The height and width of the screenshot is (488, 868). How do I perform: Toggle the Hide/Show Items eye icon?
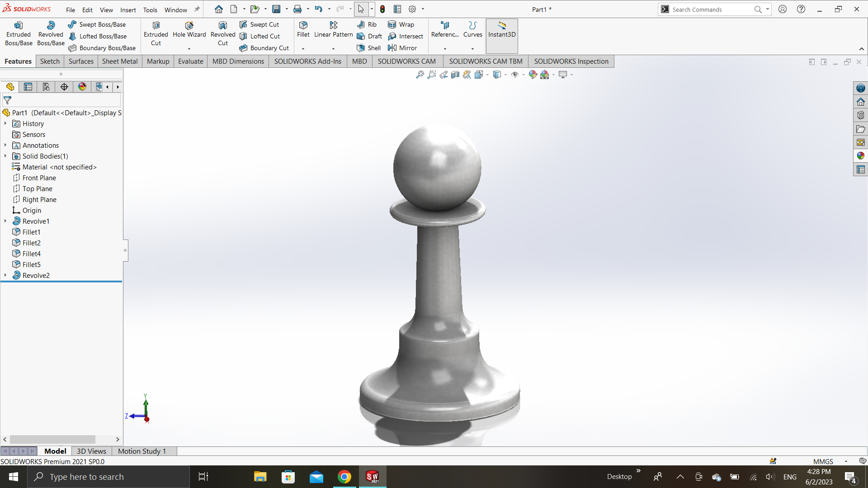tap(515, 75)
